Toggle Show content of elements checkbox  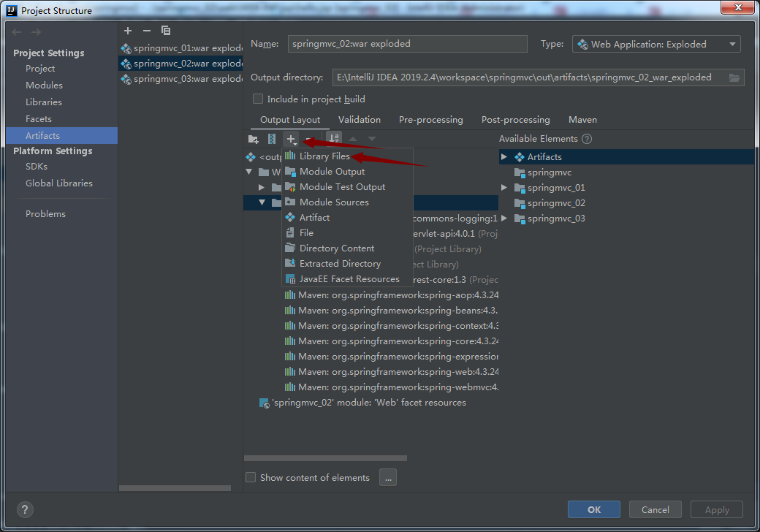click(251, 477)
